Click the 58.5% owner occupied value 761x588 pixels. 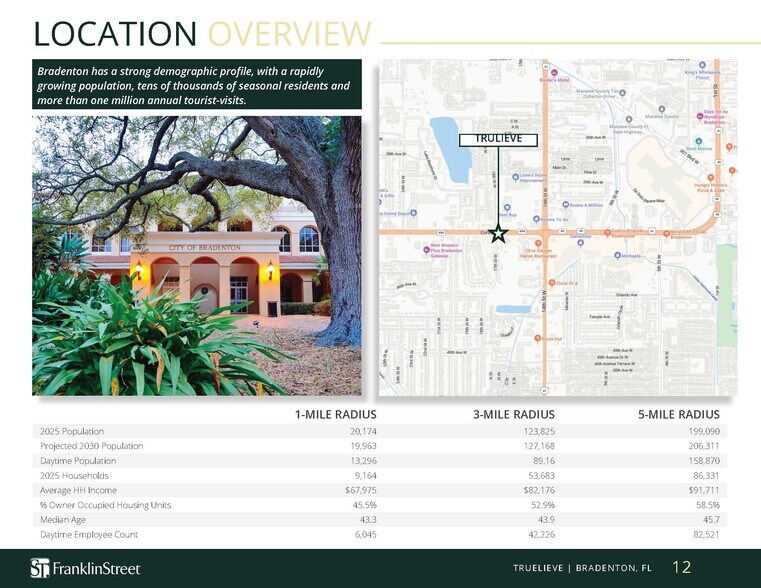(708, 505)
